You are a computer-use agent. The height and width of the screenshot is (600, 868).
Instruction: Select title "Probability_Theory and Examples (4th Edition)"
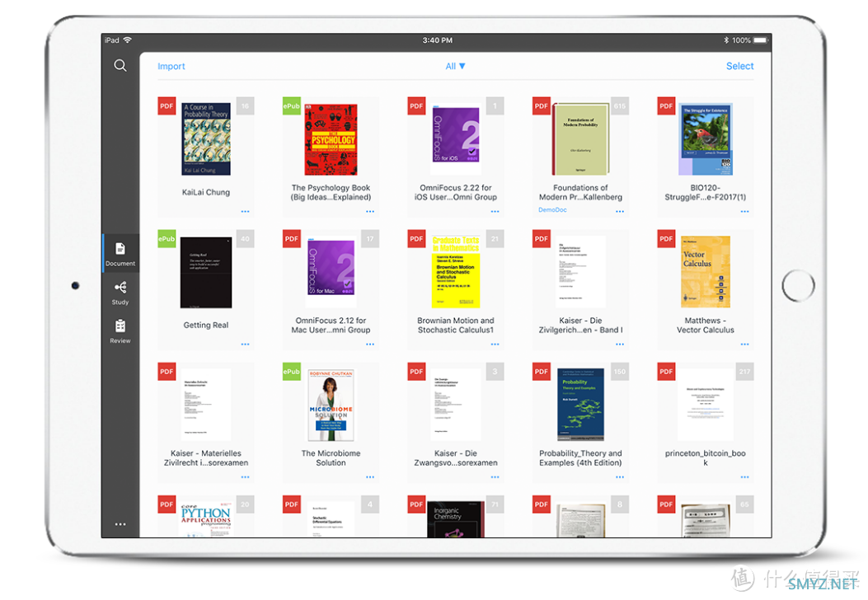pyautogui.click(x=580, y=457)
